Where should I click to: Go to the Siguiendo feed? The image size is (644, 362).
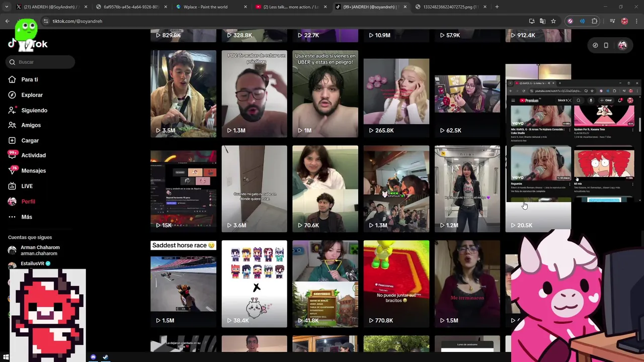point(34,110)
